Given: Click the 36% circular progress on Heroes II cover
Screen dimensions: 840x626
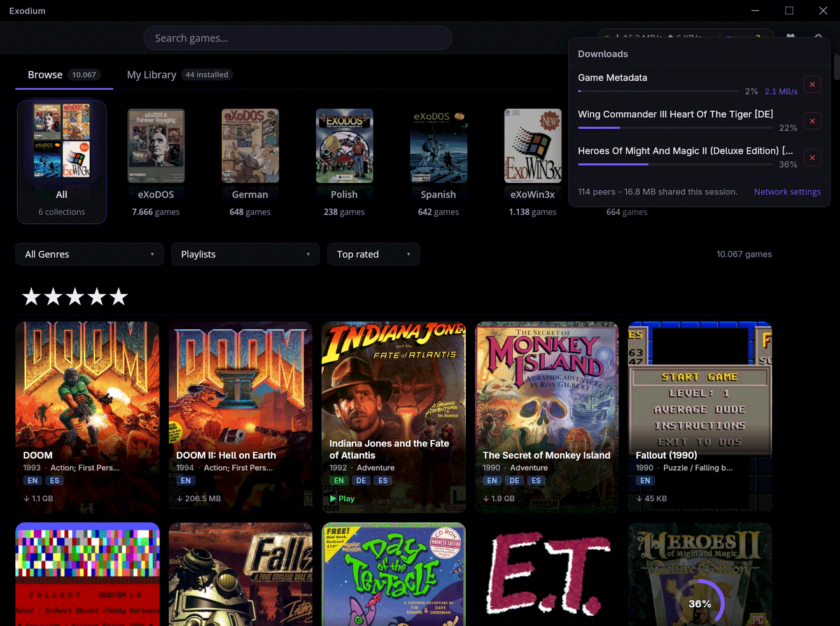Looking at the screenshot, I should [700, 603].
